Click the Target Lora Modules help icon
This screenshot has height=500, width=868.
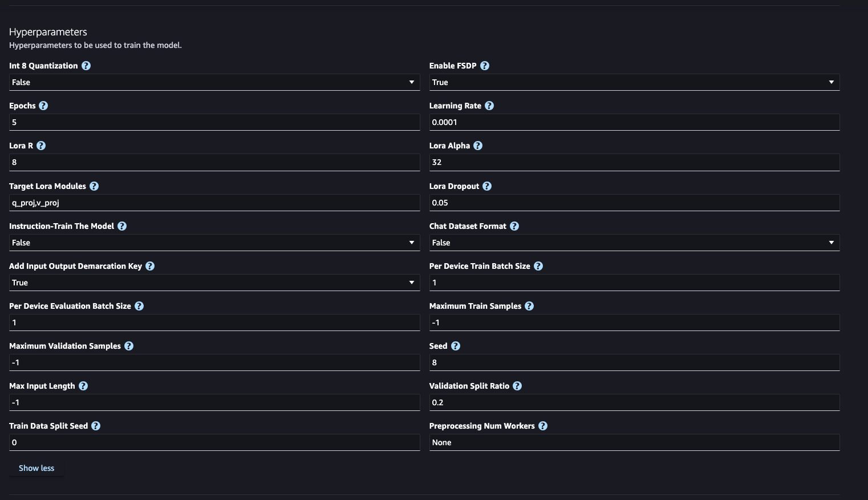click(x=94, y=186)
